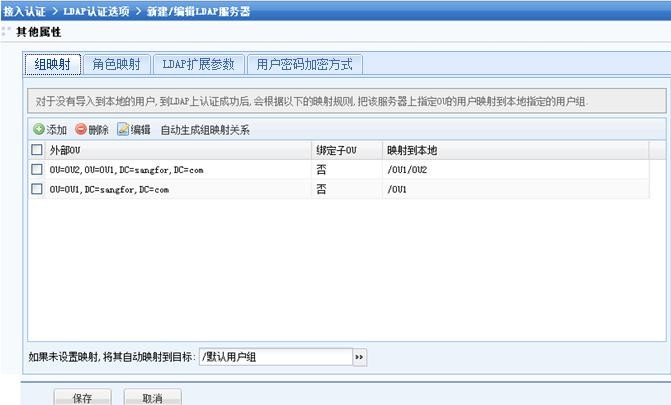Select the /OU1/OU2 mapping cell
Screen dimensions: 671x405
407,170
